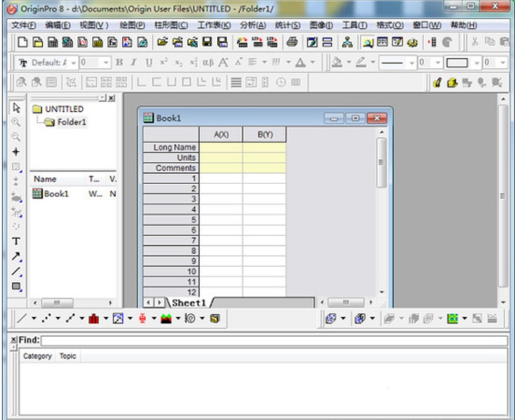Open the line style dropdown
Image resolution: width=515 pixels, height=420 pixels.
(x=412, y=62)
